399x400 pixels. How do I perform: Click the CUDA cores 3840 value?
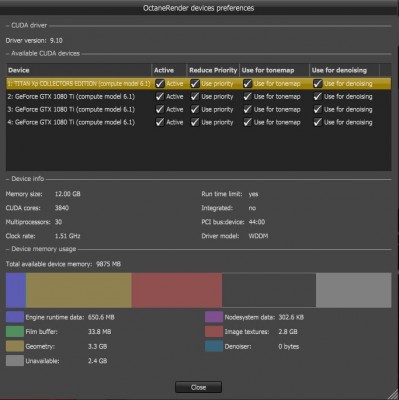pyautogui.click(x=62, y=208)
